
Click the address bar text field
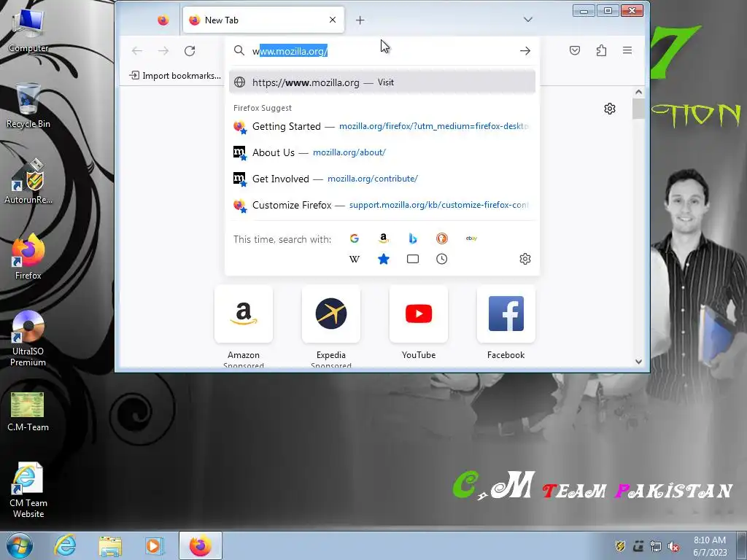[381, 51]
